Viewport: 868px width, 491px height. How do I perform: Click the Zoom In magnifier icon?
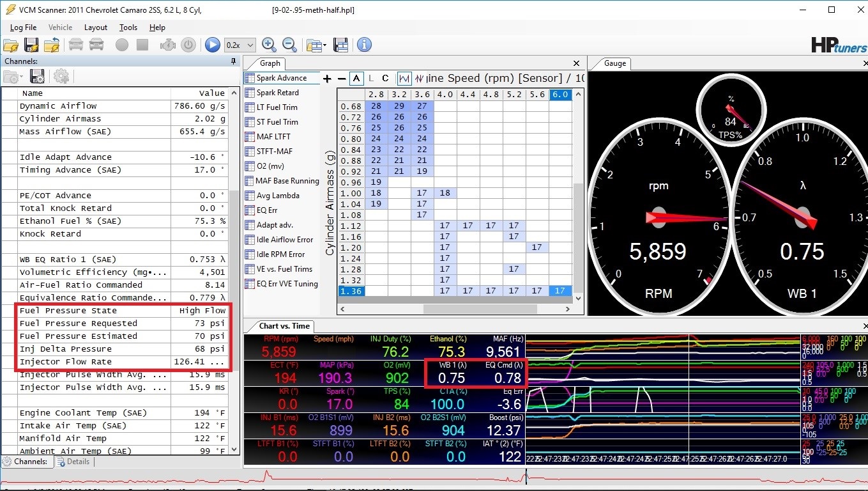[269, 45]
